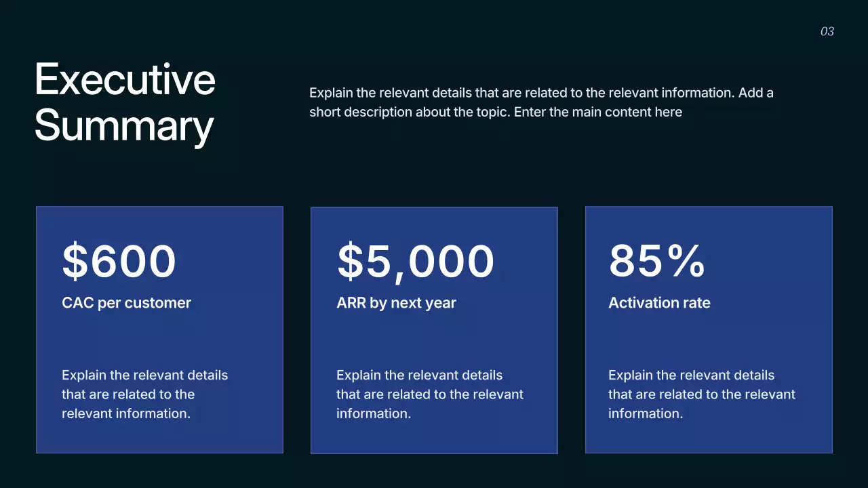The width and height of the screenshot is (868, 488).
Task: Click the word "Summary" in the title
Action: pos(124,125)
